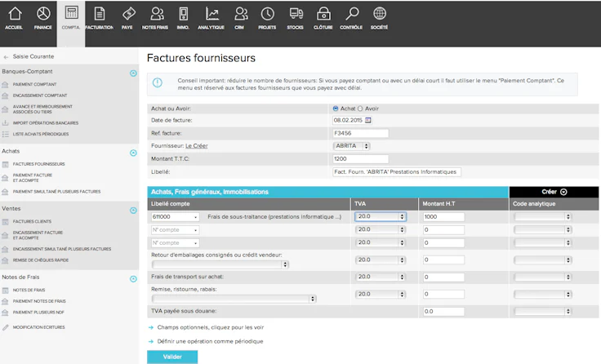The height and width of the screenshot is (364, 601).
Task: Show the Champs optionnels link
Action: tap(211, 327)
